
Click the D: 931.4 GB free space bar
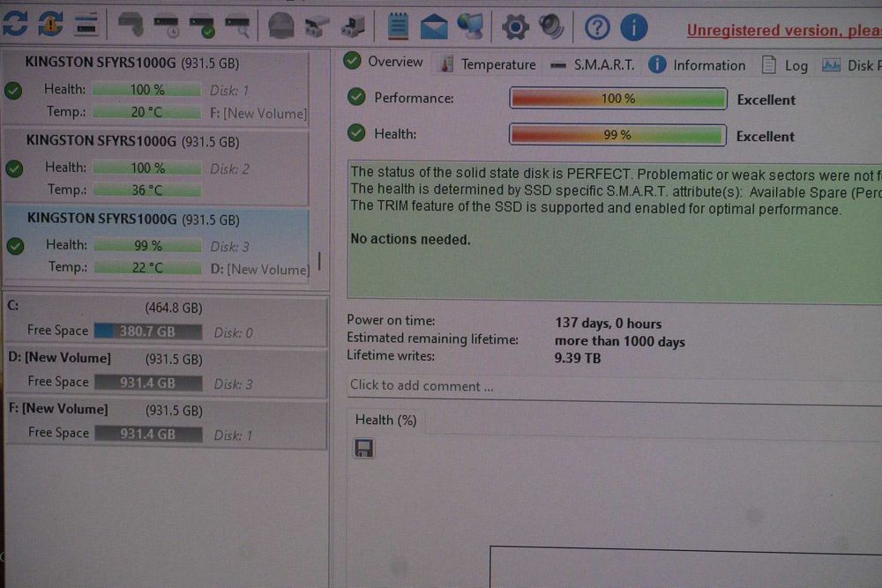click(148, 383)
